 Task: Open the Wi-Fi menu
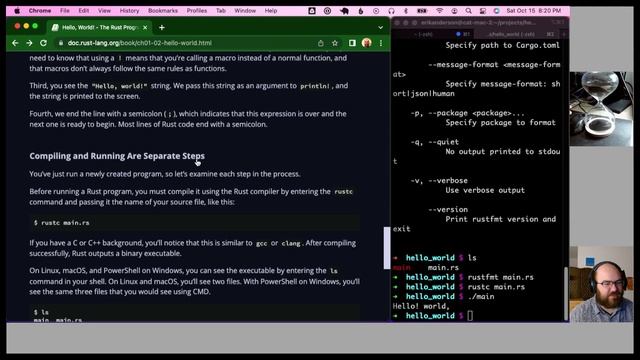point(439,11)
